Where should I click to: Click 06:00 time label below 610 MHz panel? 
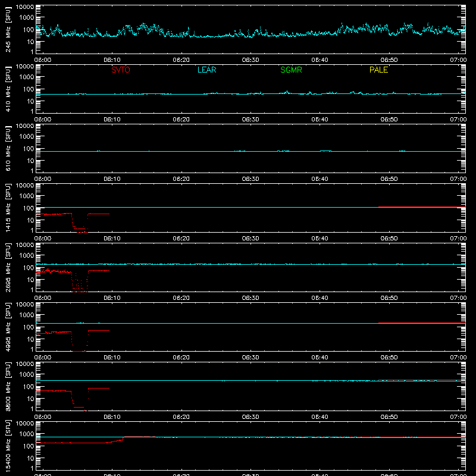43,179
